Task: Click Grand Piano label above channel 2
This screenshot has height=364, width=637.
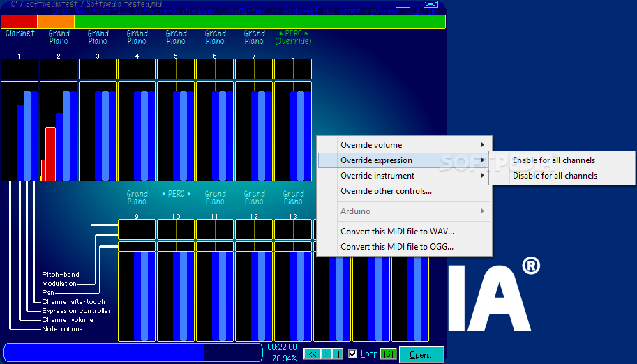Action: [59, 37]
